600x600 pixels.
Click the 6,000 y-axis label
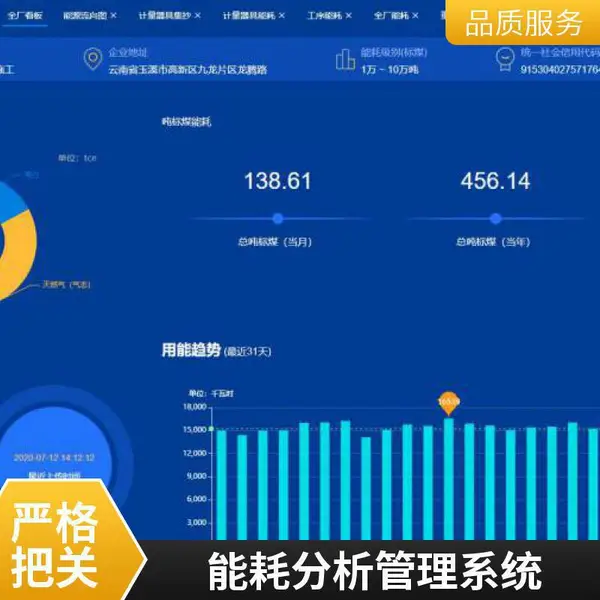tap(197, 499)
